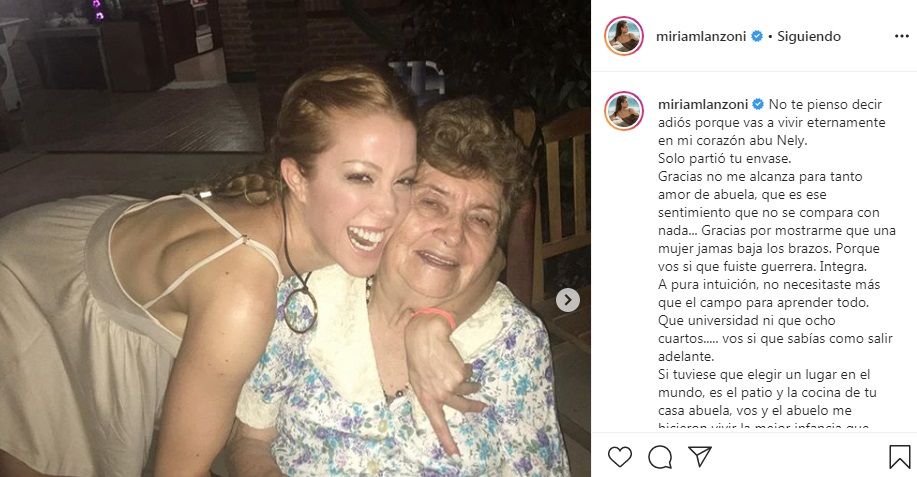
Task: Save the post with the bookmark icon
Action: 899,457
